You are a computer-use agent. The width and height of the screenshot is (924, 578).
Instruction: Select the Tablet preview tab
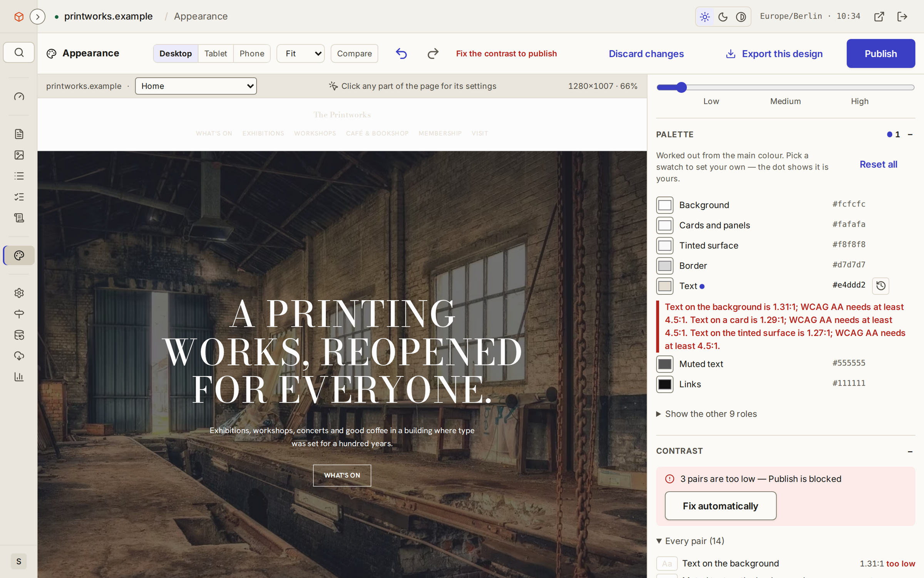pyautogui.click(x=216, y=54)
